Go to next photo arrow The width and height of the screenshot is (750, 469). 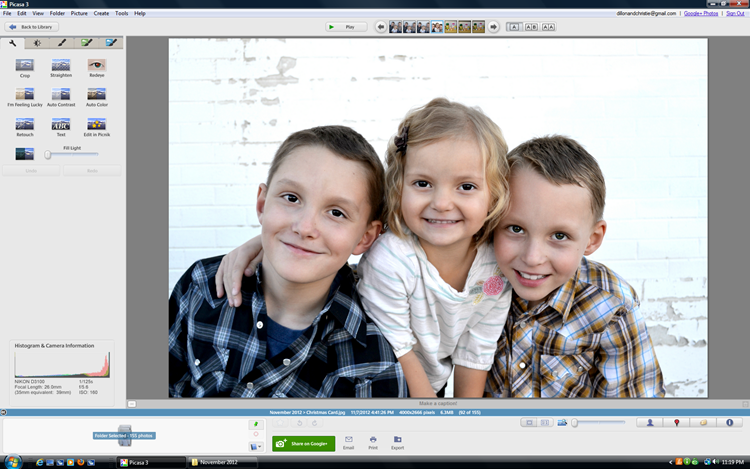[493, 27]
